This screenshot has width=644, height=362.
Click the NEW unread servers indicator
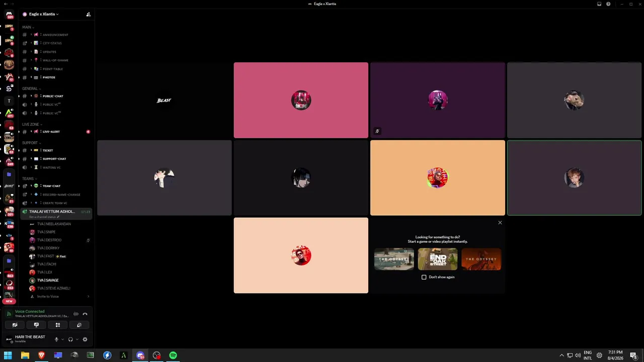(9, 301)
